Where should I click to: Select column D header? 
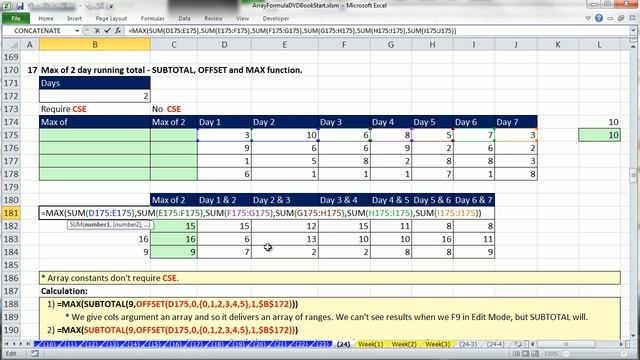pos(224,44)
